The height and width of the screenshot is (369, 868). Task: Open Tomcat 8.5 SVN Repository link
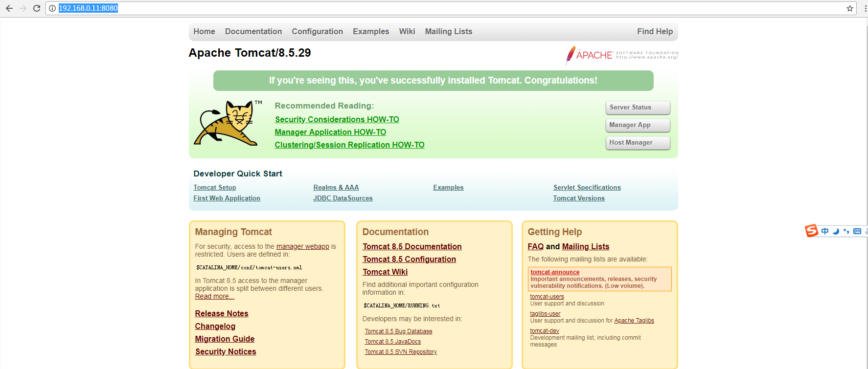click(x=401, y=352)
